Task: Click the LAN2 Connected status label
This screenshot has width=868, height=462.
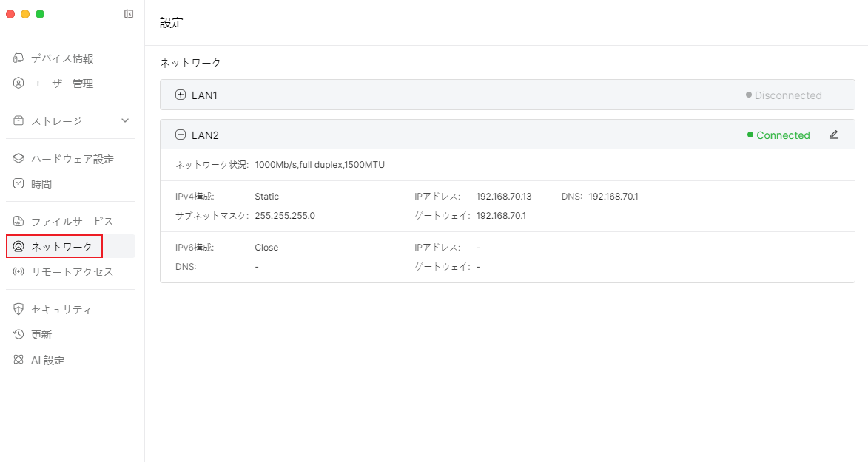Action: [782, 135]
